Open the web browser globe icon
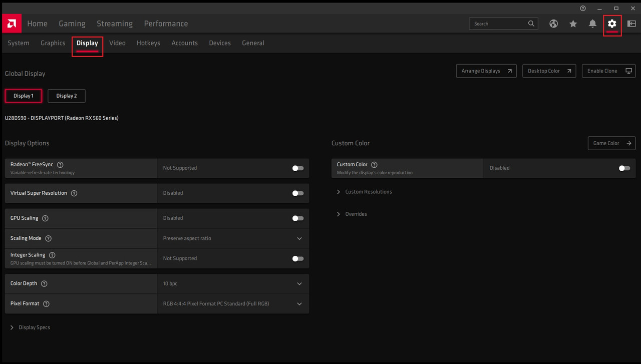The image size is (641, 364). 553,24
